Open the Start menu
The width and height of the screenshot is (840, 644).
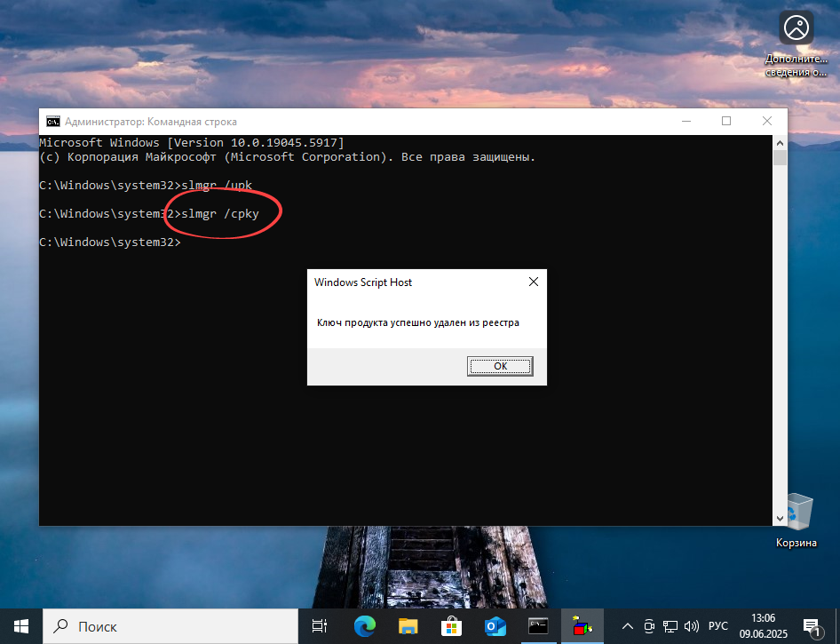click(21, 626)
